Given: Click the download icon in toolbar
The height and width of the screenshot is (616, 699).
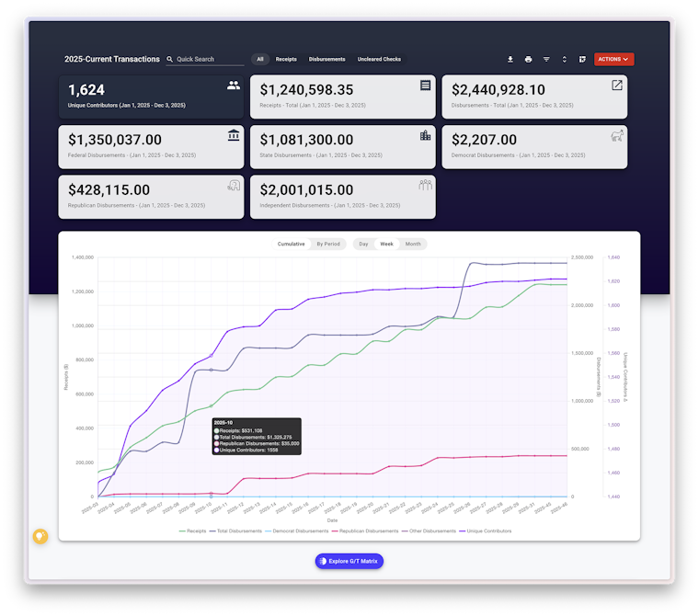Looking at the screenshot, I should [x=510, y=59].
